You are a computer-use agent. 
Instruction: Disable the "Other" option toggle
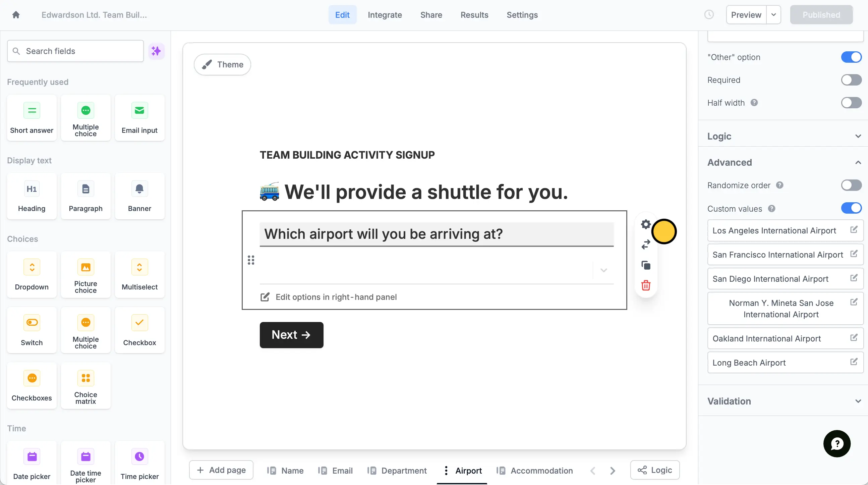pos(851,57)
